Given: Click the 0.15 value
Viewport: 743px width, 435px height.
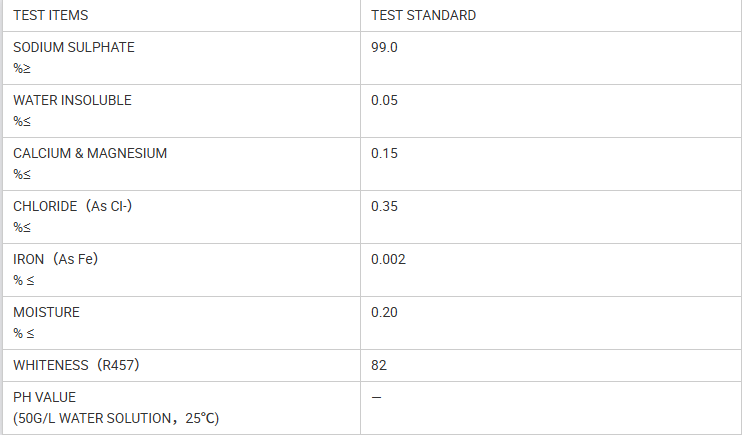Looking at the screenshot, I should 384,154.
